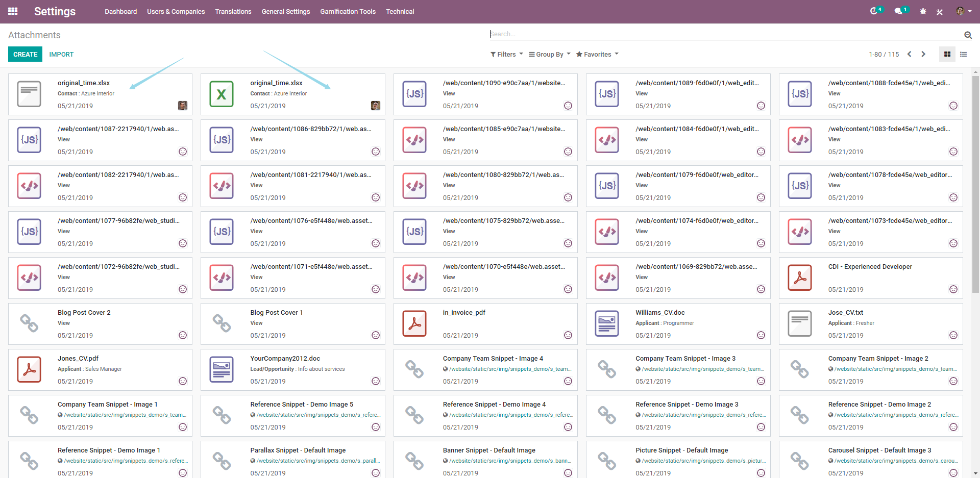The image size is (980, 478).
Task: Click the PDF icon on Jones_CV.pdf
Action: pos(29,369)
